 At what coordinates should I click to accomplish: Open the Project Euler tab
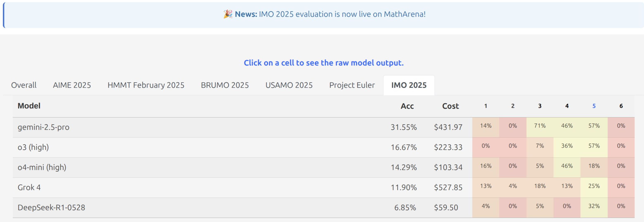pos(352,85)
